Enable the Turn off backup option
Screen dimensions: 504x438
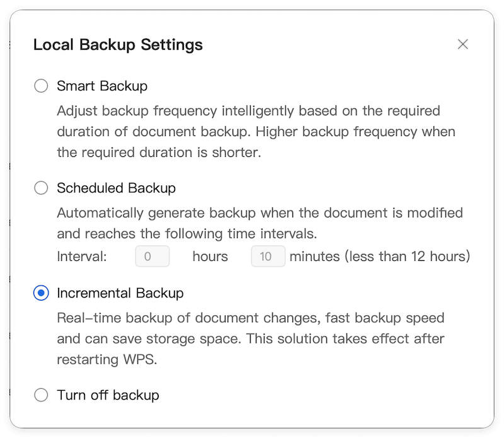41,395
